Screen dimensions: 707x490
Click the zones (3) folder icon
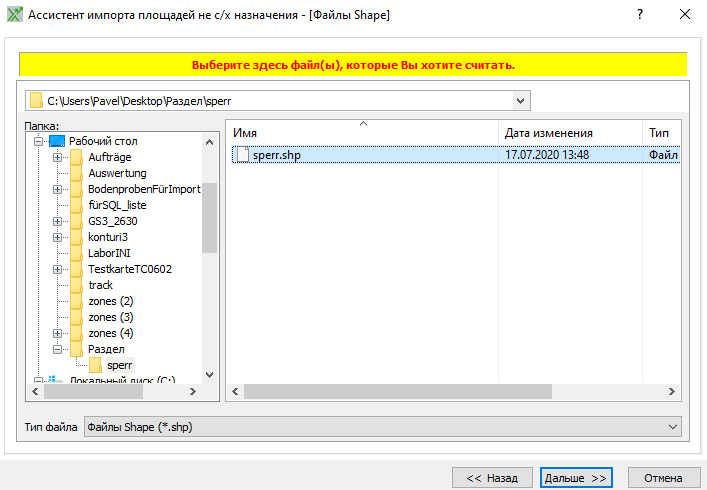76,317
